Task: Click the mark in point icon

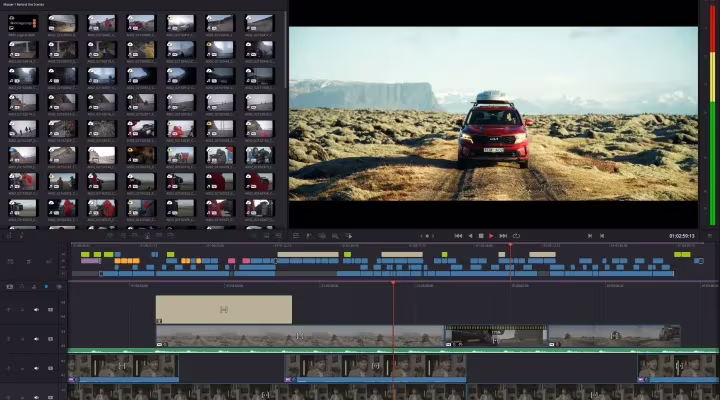Action: pyautogui.click(x=590, y=236)
